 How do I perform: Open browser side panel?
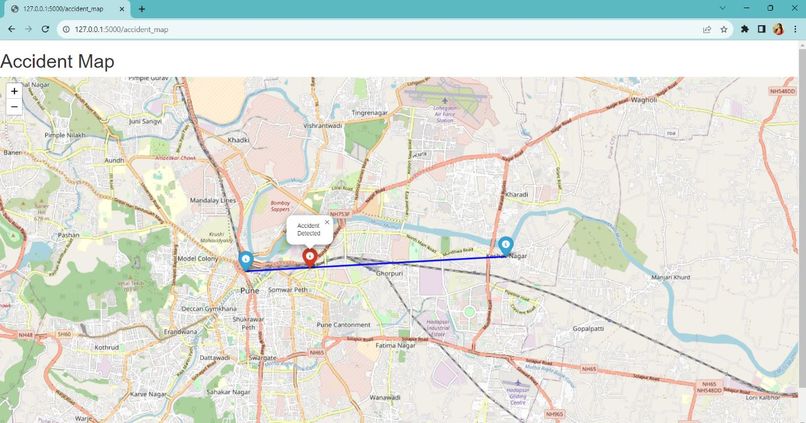(761, 29)
